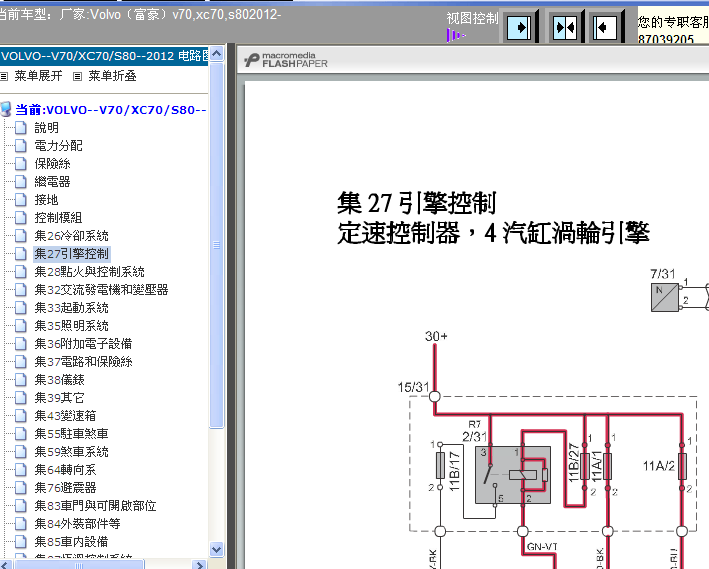
Task: Click fuse 11A/2 in the diagram
Action: [x=682, y=466]
